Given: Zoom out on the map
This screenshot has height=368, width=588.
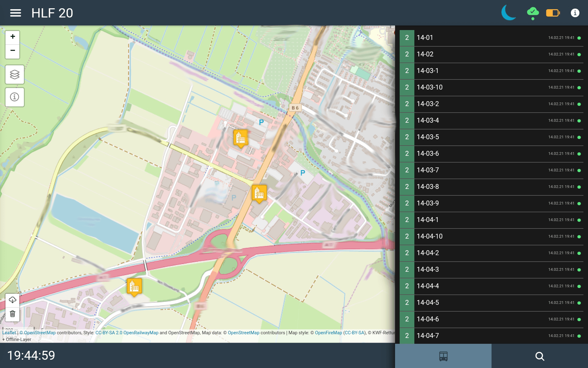Looking at the screenshot, I should point(13,51).
